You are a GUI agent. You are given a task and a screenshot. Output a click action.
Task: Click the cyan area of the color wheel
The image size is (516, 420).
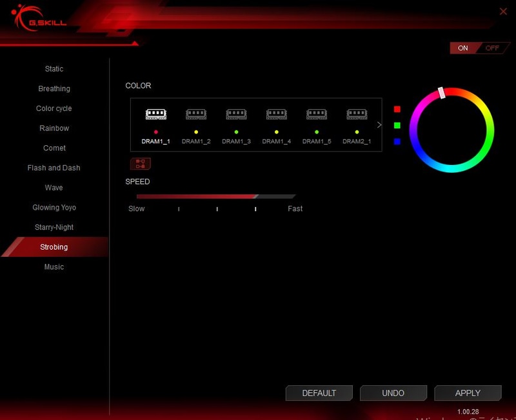tap(451, 168)
